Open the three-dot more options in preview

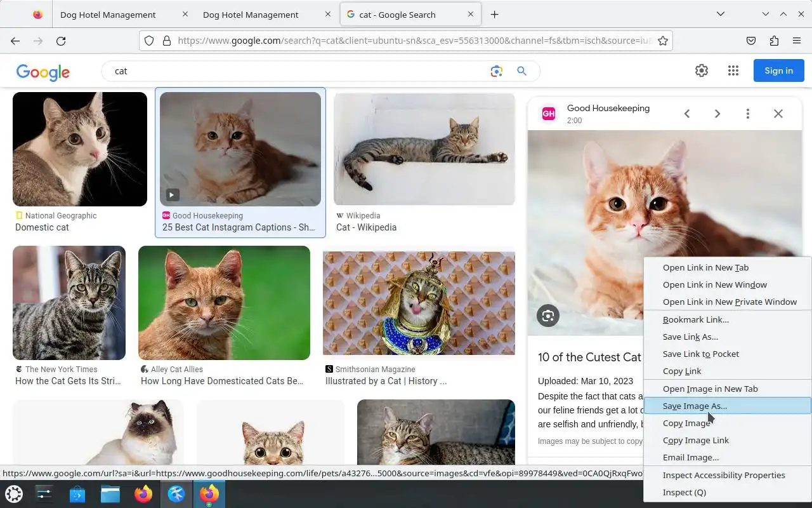(748, 114)
